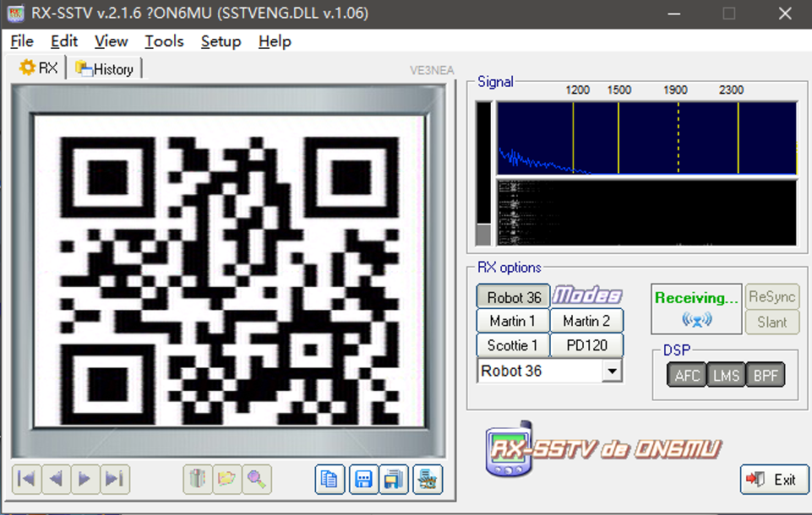Click the Receiving status indicator
The height and width of the screenshot is (515, 812).
(696, 309)
